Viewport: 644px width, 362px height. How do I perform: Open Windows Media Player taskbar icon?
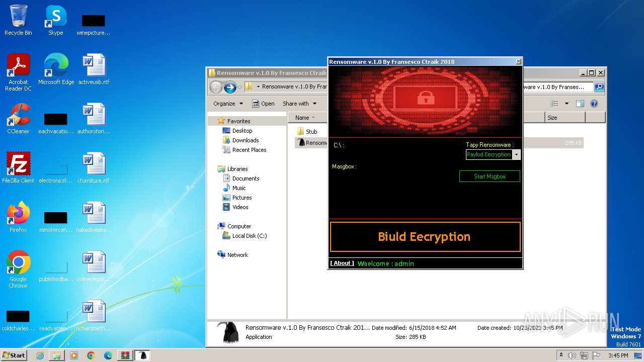pos(74,355)
